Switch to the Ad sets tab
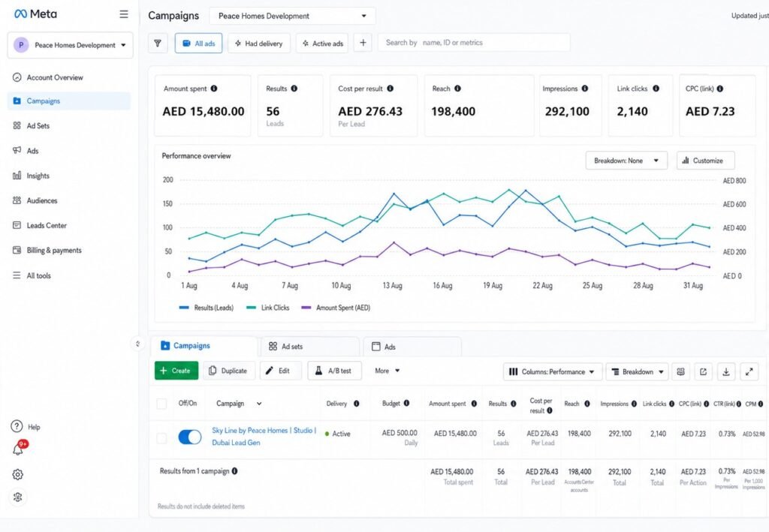The height and width of the screenshot is (532, 769). (310, 347)
